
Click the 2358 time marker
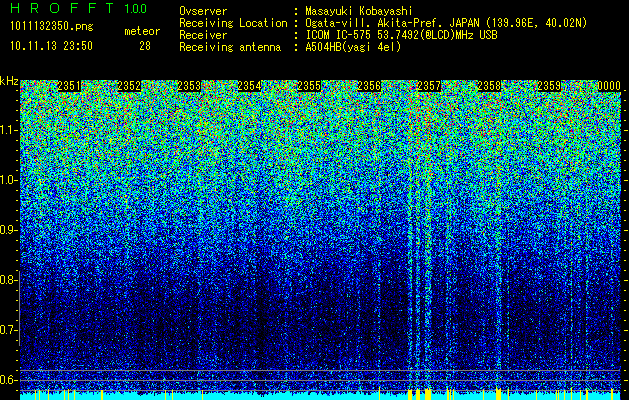tap(489, 86)
